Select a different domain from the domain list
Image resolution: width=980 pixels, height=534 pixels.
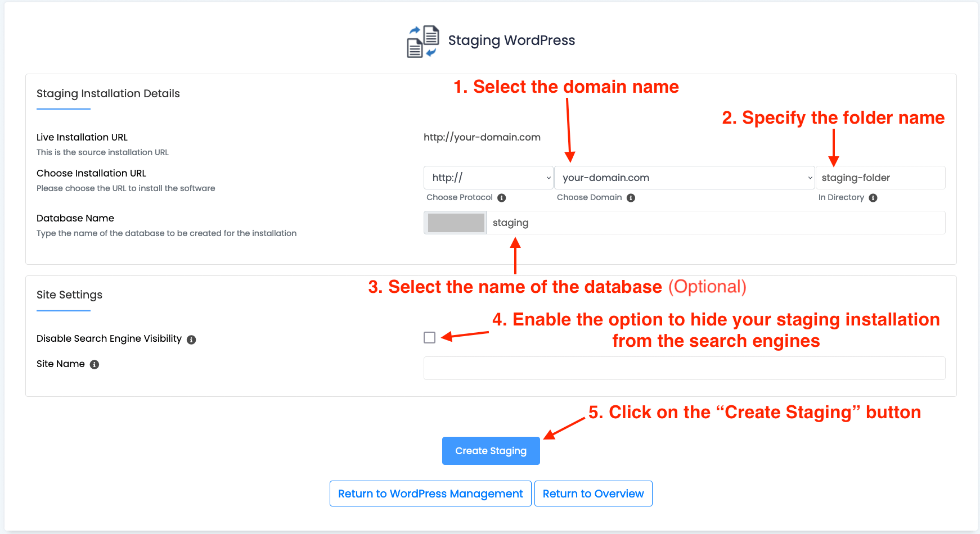pos(809,177)
